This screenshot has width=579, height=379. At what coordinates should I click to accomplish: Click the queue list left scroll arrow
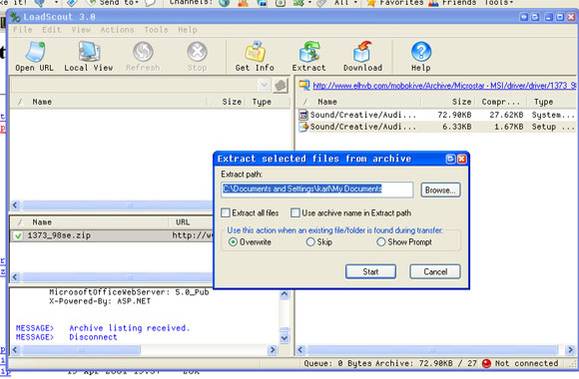pyautogui.click(x=15, y=277)
